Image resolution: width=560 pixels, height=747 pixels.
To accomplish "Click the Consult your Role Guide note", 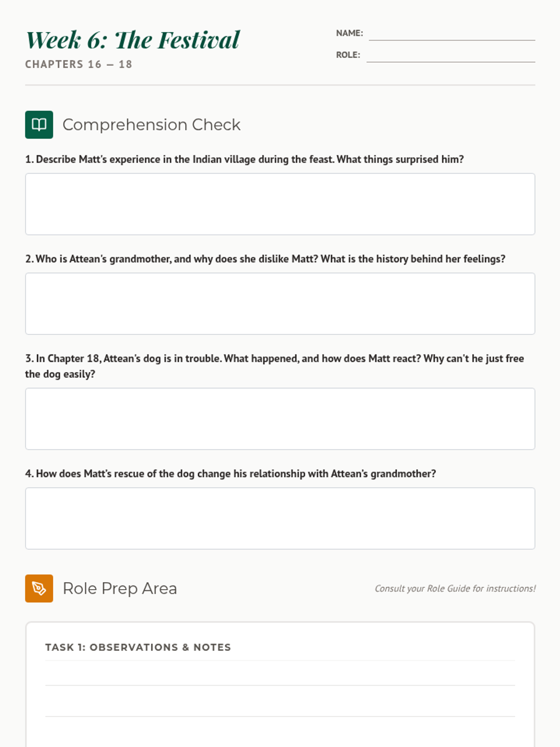I will (x=455, y=588).
